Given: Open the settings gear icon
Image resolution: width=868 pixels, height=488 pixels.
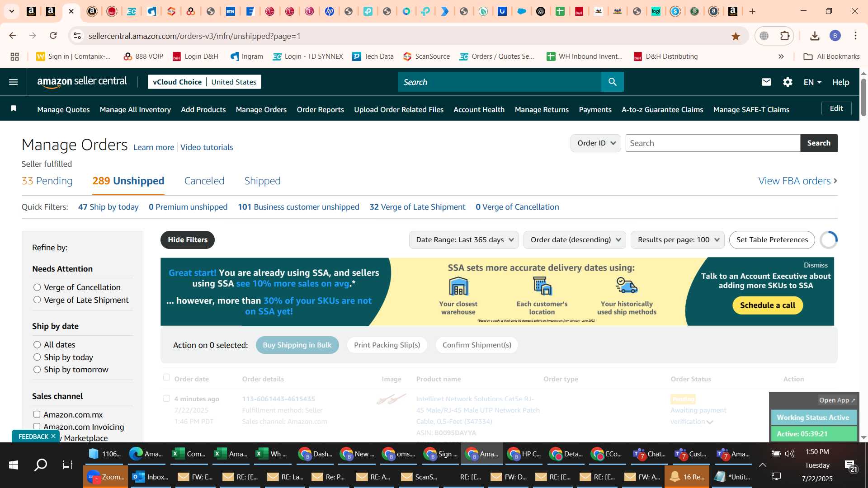Looking at the screenshot, I should [x=788, y=82].
